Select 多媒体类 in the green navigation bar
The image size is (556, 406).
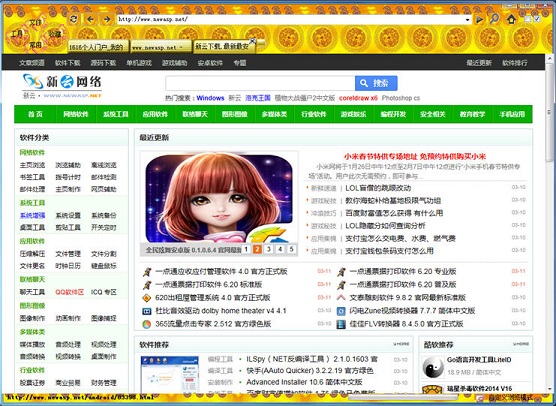(274, 114)
